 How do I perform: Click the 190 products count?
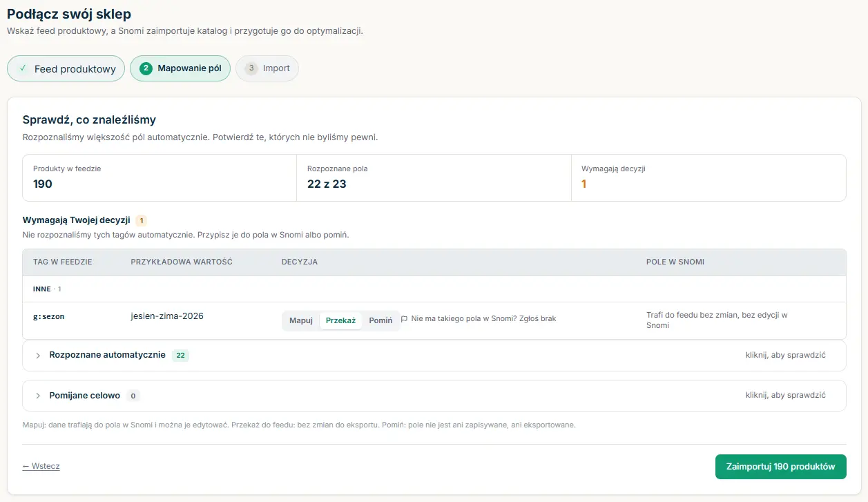point(43,184)
